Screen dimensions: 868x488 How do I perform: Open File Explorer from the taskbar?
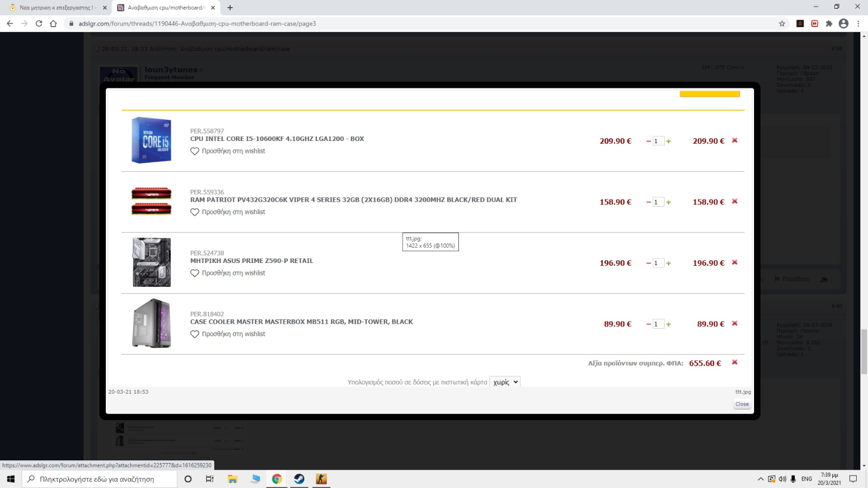232,479
